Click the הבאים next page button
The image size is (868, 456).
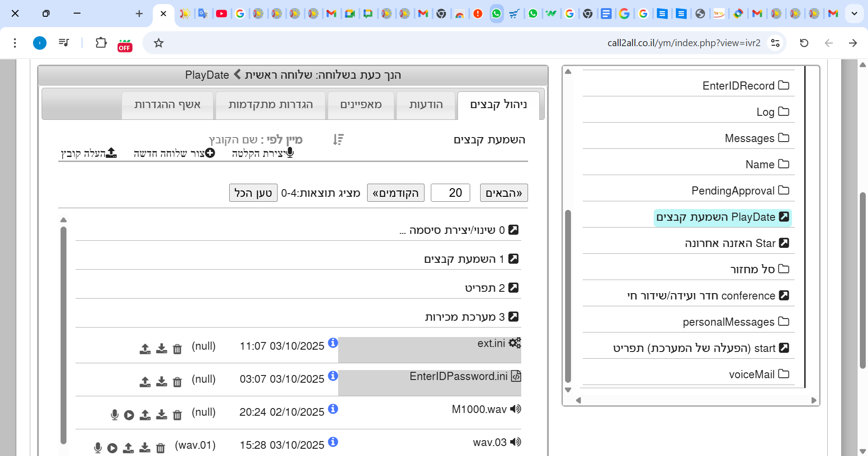pyautogui.click(x=504, y=193)
